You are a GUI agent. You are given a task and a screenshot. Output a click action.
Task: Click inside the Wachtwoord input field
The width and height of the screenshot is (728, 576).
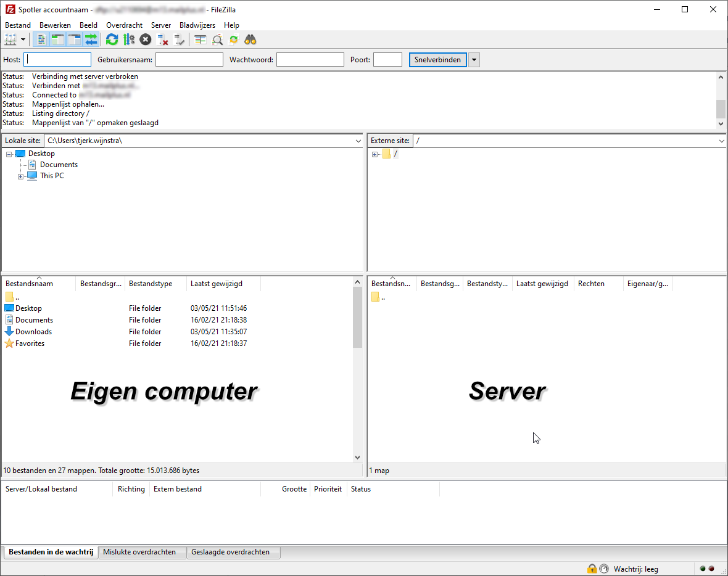[x=310, y=59]
